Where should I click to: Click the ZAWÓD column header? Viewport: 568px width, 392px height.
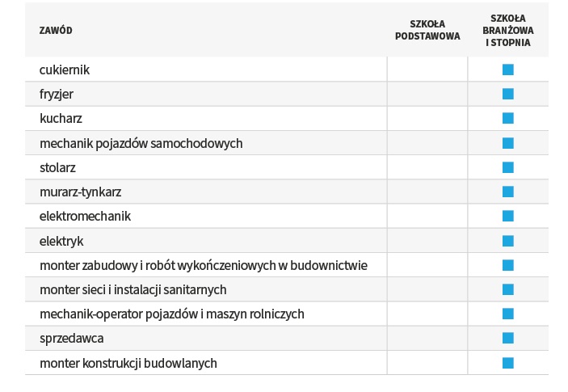[x=56, y=30]
